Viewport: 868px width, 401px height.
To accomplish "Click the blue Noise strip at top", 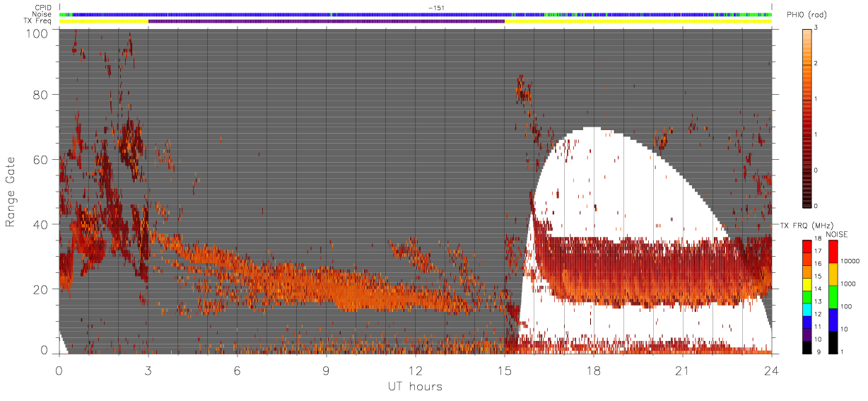I will (x=415, y=14).
